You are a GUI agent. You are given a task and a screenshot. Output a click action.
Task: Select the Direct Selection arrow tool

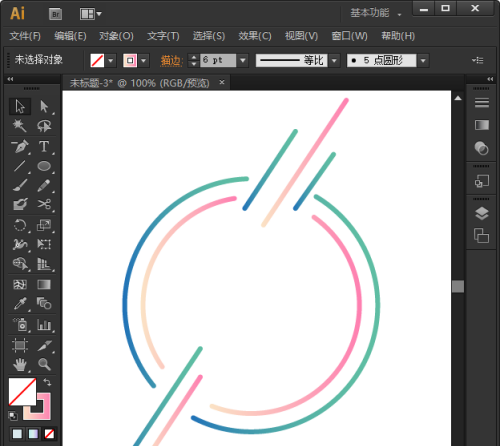[44, 106]
